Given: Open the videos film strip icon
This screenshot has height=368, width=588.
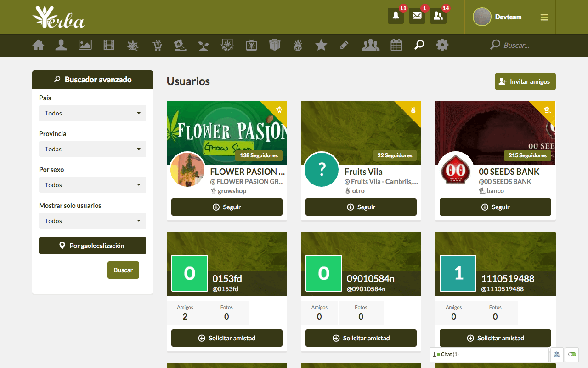Looking at the screenshot, I should [109, 45].
